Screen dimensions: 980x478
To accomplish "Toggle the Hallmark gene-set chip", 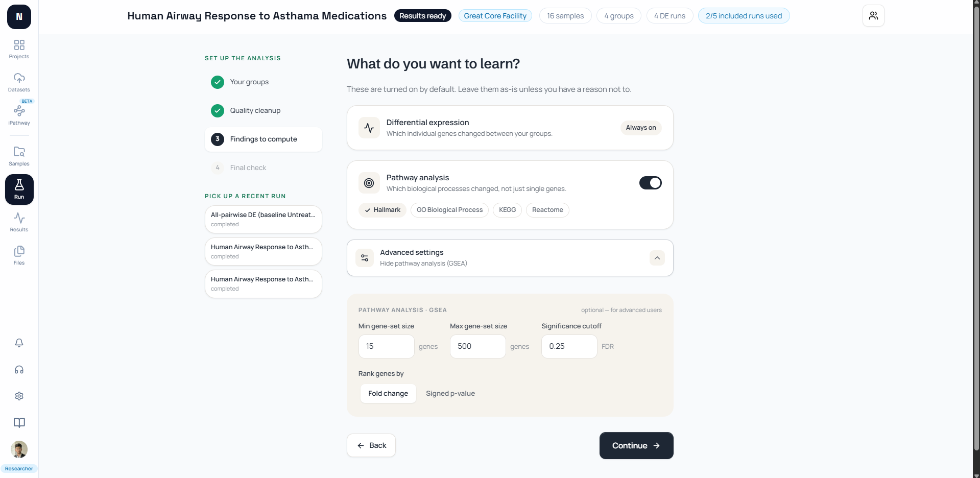I will [x=383, y=210].
